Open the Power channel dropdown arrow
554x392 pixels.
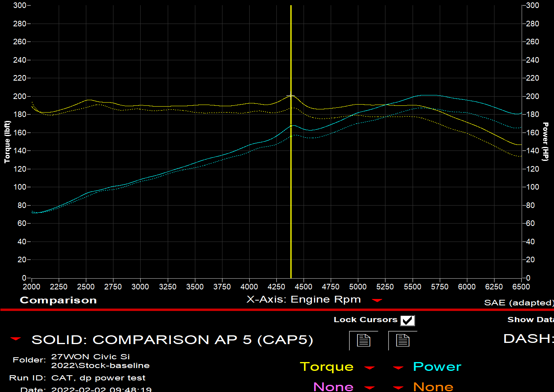tap(398, 368)
